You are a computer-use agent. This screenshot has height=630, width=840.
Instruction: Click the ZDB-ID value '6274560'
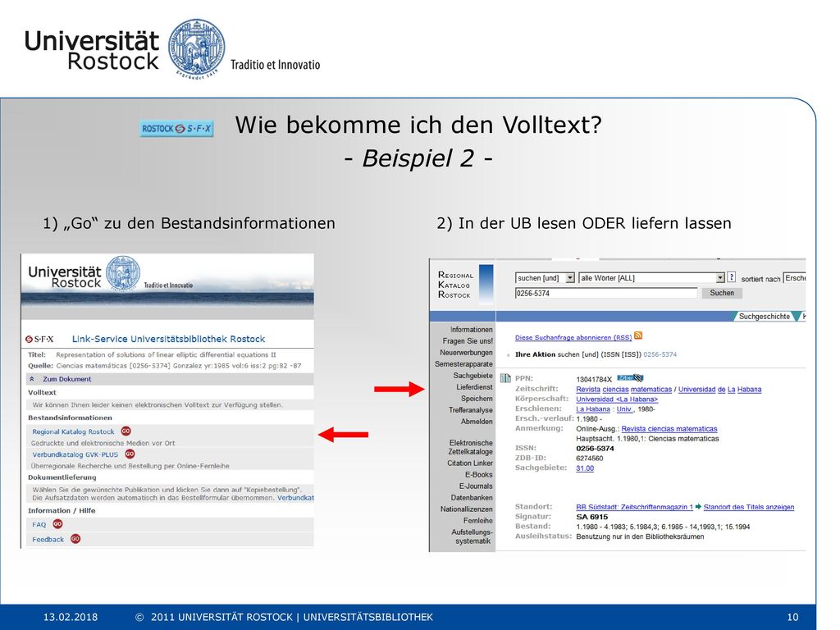pyautogui.click(x=589, y=458)
